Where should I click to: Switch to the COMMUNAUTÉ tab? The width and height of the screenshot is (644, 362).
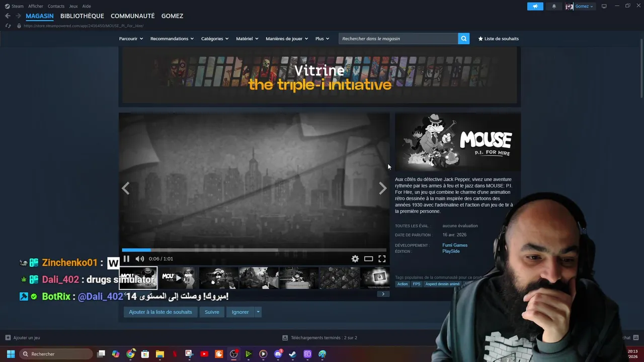133,16
